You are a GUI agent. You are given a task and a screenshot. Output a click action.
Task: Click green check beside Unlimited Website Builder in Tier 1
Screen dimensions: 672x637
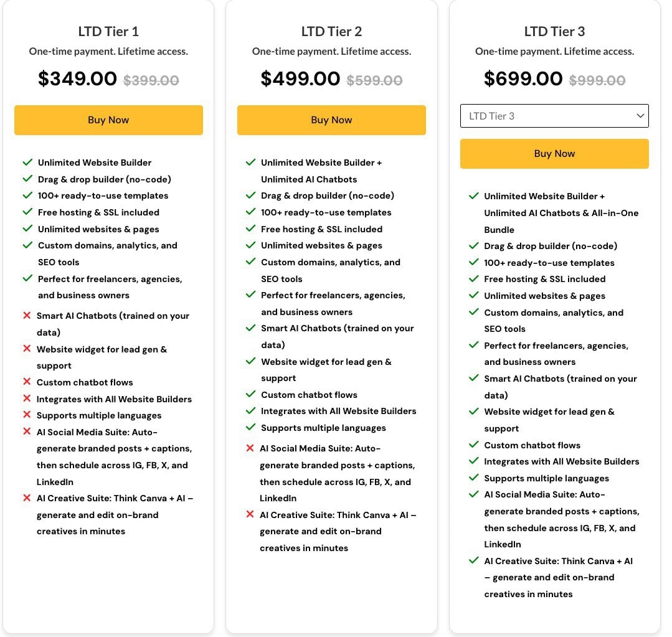tap(27, 163)
